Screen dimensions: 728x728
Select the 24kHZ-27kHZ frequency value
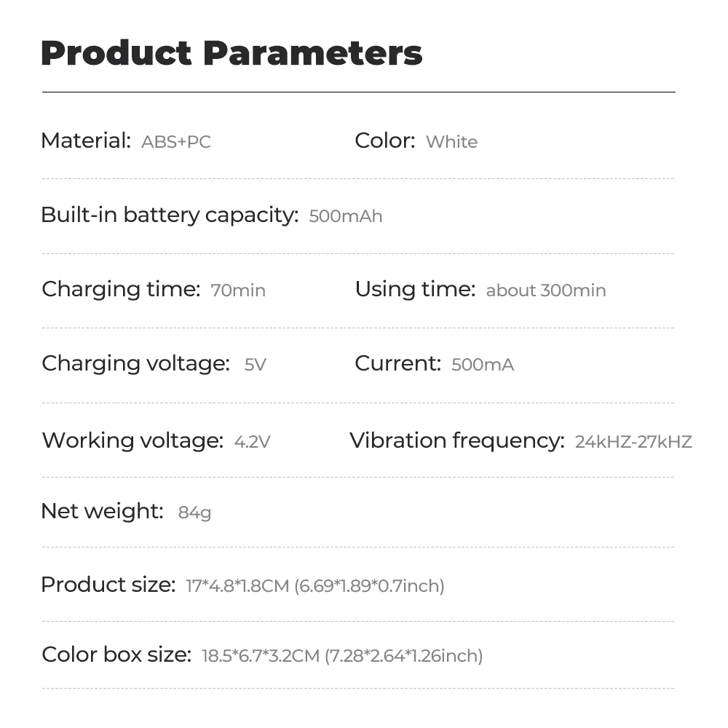tap(633, 442)
